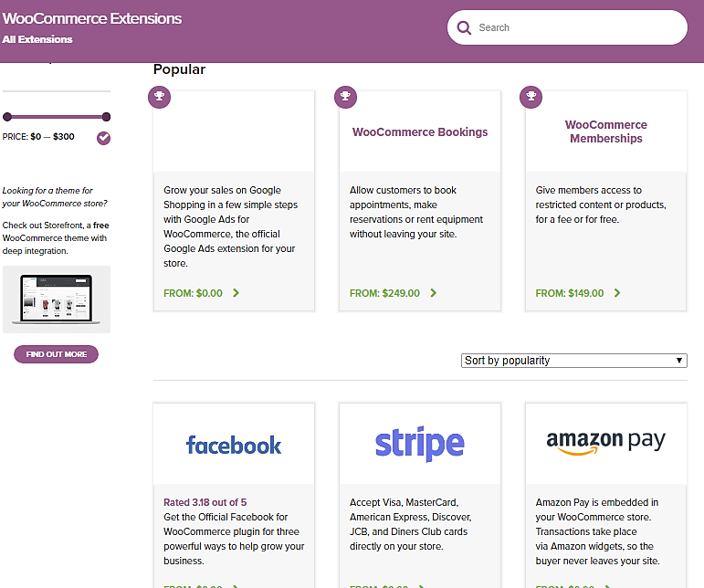Click the PRICE: $0 — $300 label

[x=38, y=136]
